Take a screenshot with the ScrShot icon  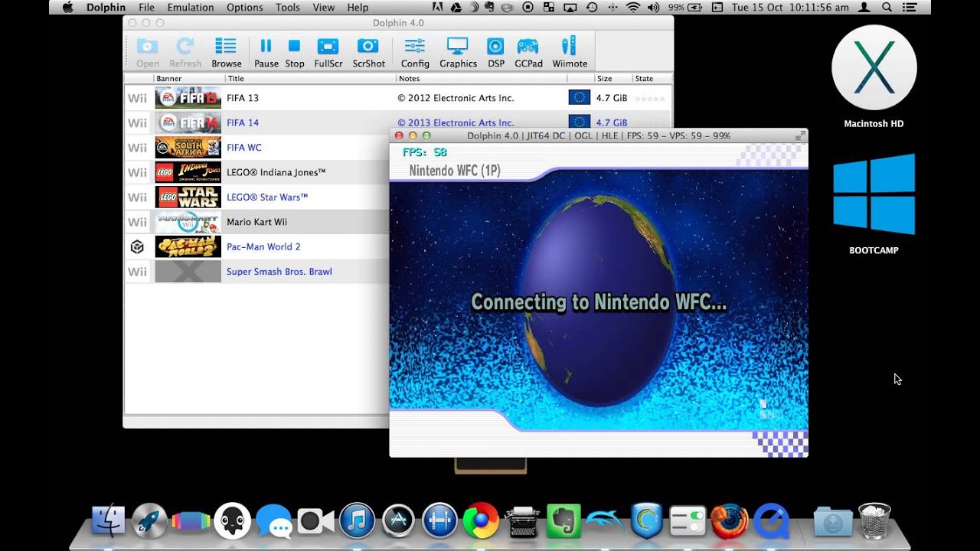pyautogui.click(x=368, y=52)
